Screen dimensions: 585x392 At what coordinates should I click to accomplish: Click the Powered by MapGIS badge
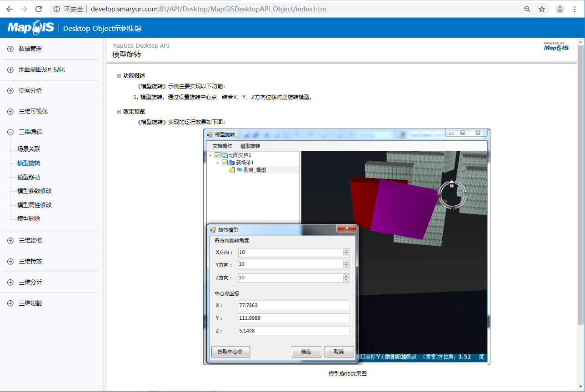(556, 47)
